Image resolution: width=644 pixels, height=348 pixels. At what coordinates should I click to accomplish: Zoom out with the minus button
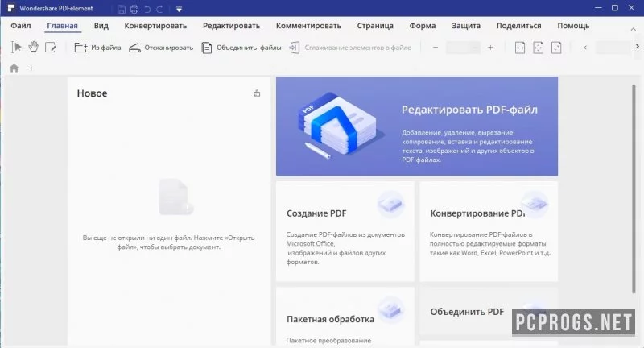(x=436, y=48)
